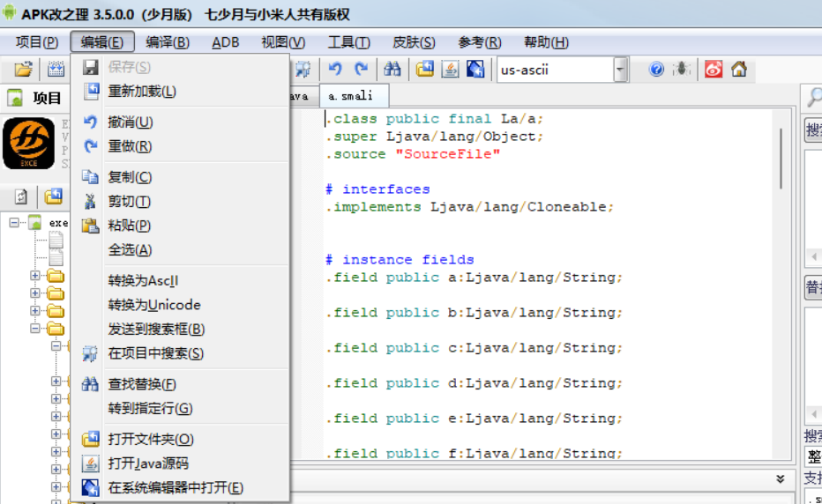The height and width of the screenshot is (504, 822).
Task: Switch to the a.smali tab
Action: click(354, 96)
